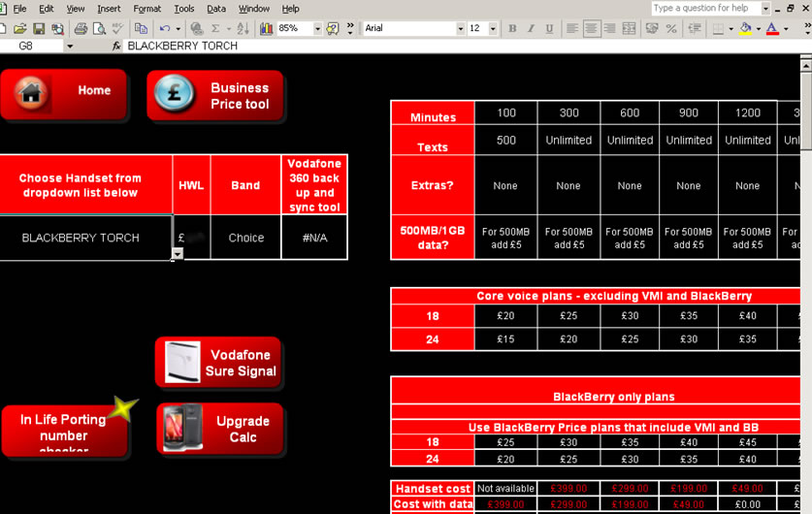Open Chart Wizard from toolbar

(266, 29)
